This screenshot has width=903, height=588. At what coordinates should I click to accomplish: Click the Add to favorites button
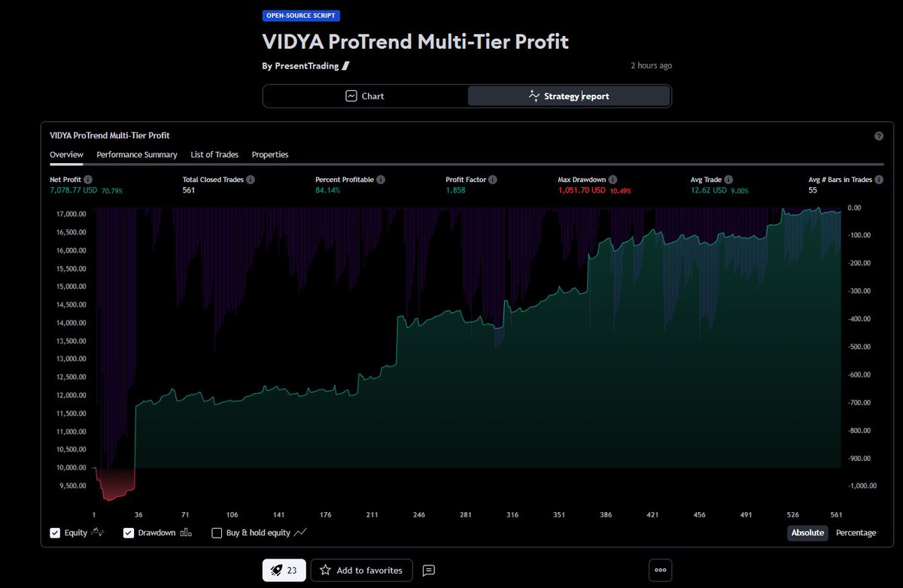click(362, 570)
